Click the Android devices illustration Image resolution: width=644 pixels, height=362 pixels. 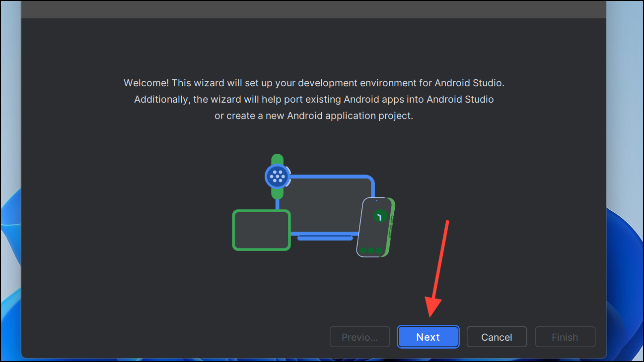pyautogui.click(x=314, y=205)
